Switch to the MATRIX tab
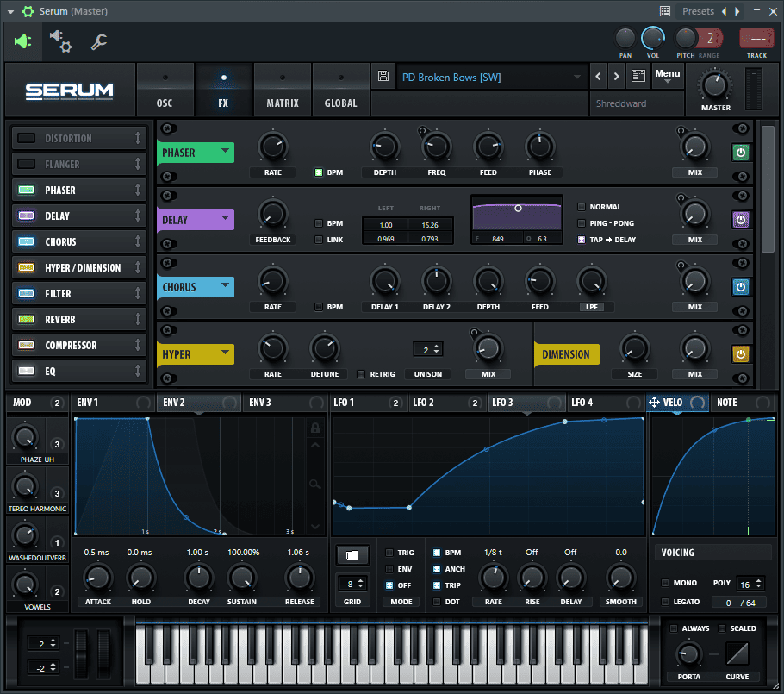Image resolution: width=784 pixels, height=694 pixels. (283, 90)
